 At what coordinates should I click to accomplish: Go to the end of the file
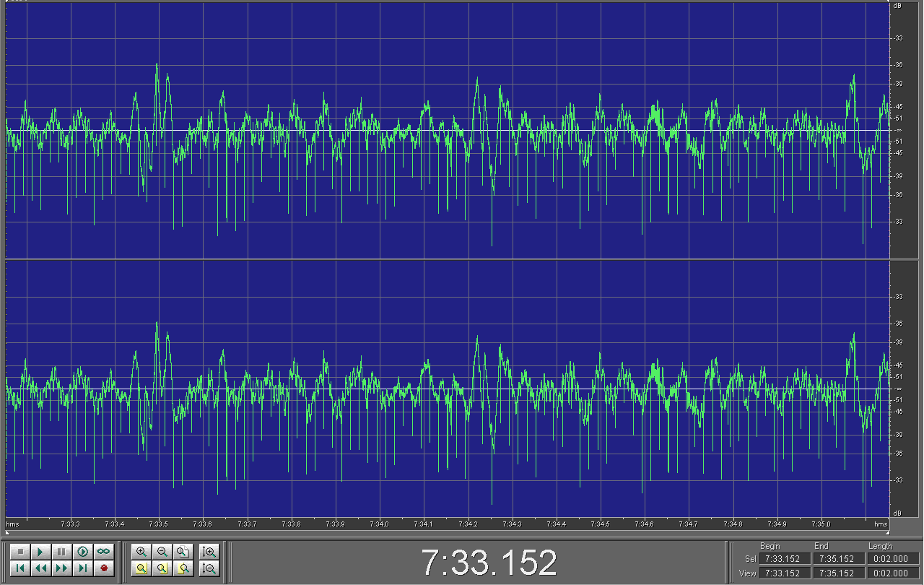pos(83,568)
